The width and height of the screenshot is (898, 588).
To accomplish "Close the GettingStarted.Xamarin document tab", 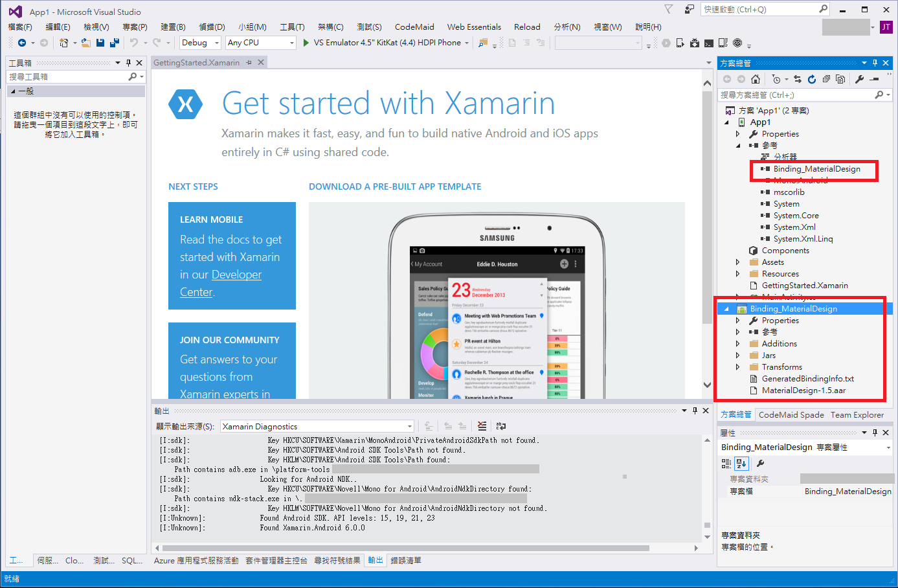I will tap(261, 63).
